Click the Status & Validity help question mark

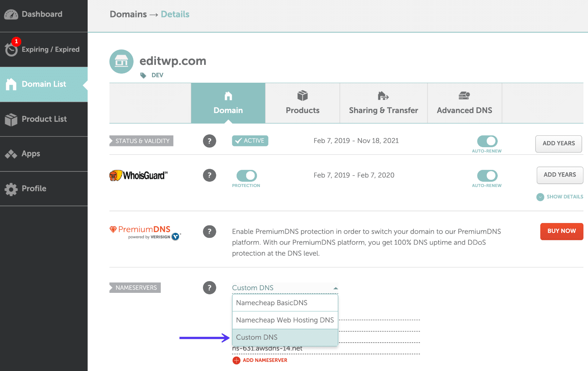[209, 141]
